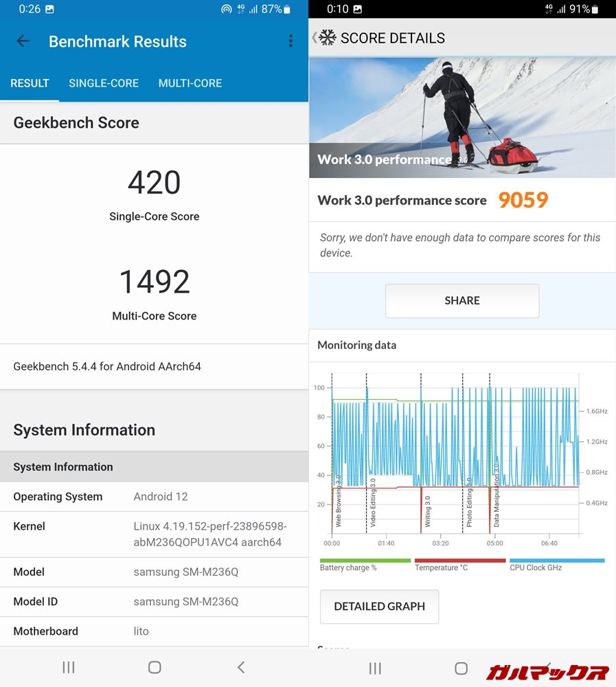Tap the Writing 3.0 marker on graph
The height and width of the screenshot is (687, 616).
point(427,511)
